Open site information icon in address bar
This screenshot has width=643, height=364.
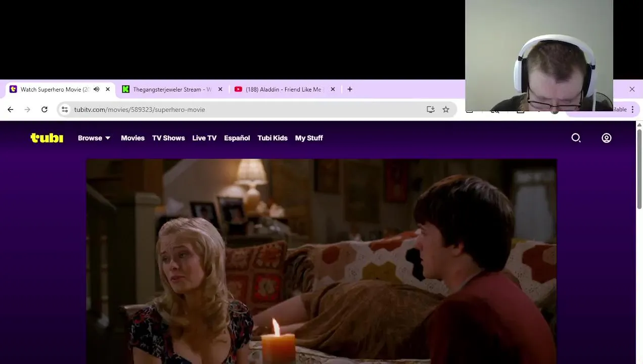tap(64, 110)
